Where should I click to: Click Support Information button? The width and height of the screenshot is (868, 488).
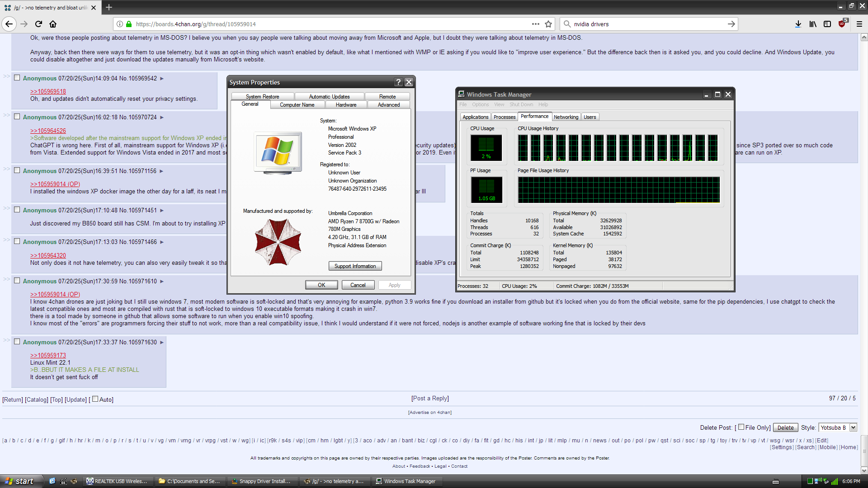point(355,266)
